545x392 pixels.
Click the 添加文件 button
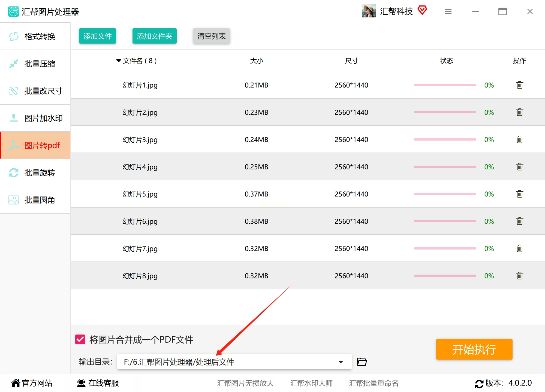click(97, 36)
